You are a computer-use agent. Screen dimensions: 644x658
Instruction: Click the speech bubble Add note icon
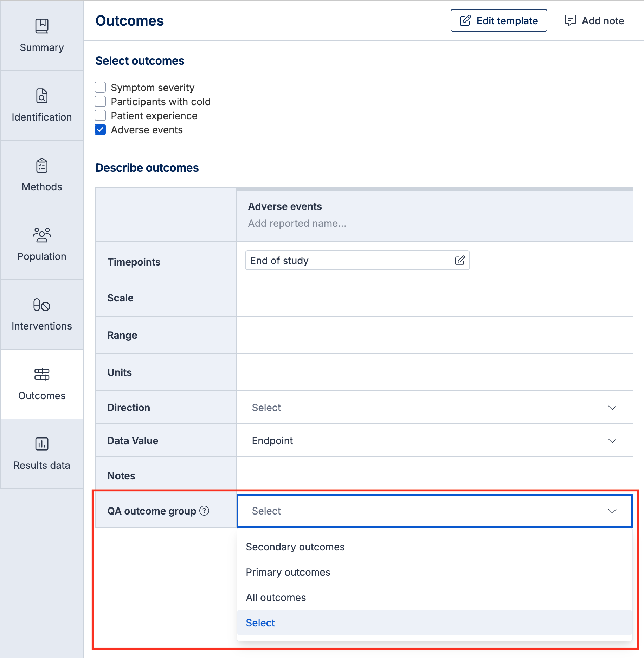(x=570, y=20)
